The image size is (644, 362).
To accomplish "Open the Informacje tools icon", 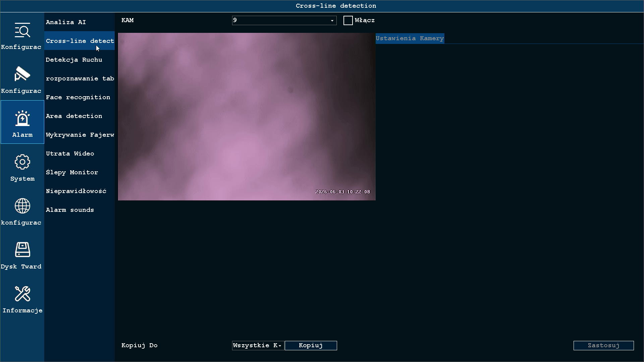I will pos(22,294).
